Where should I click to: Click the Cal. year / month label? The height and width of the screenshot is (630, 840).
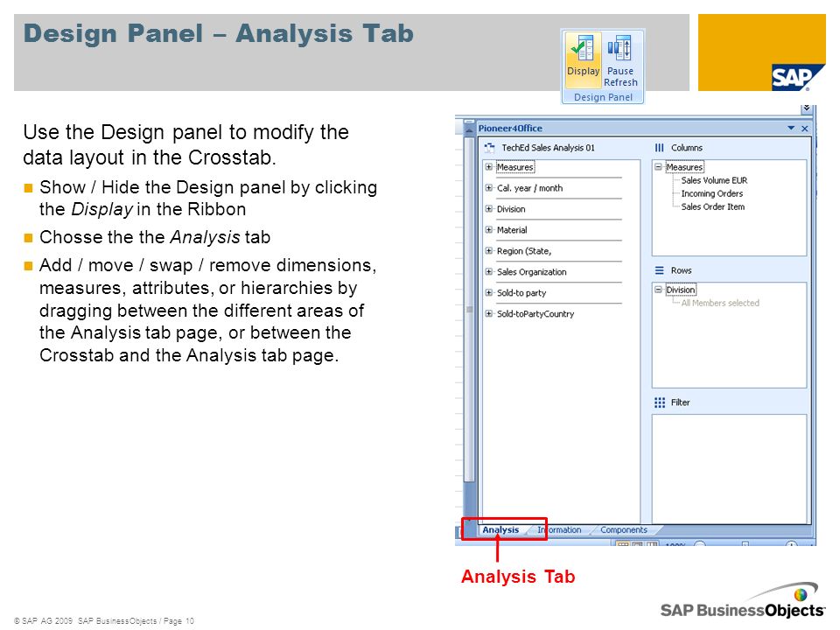point(529,188)
